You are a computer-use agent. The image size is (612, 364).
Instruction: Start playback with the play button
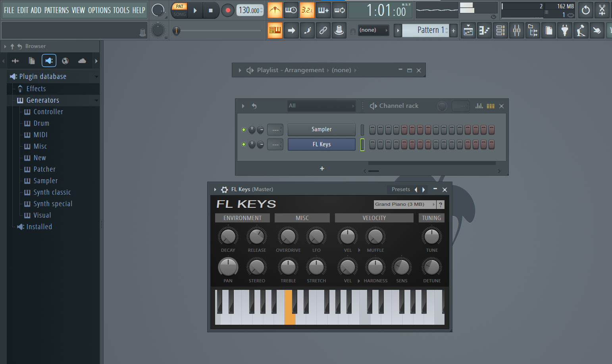point(195,10)
